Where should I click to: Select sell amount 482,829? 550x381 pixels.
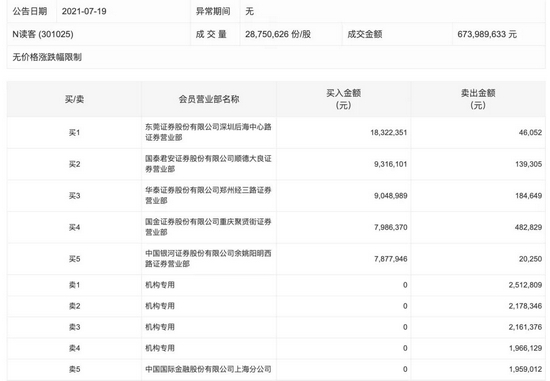pyautogui.click(x=529, y=227)
